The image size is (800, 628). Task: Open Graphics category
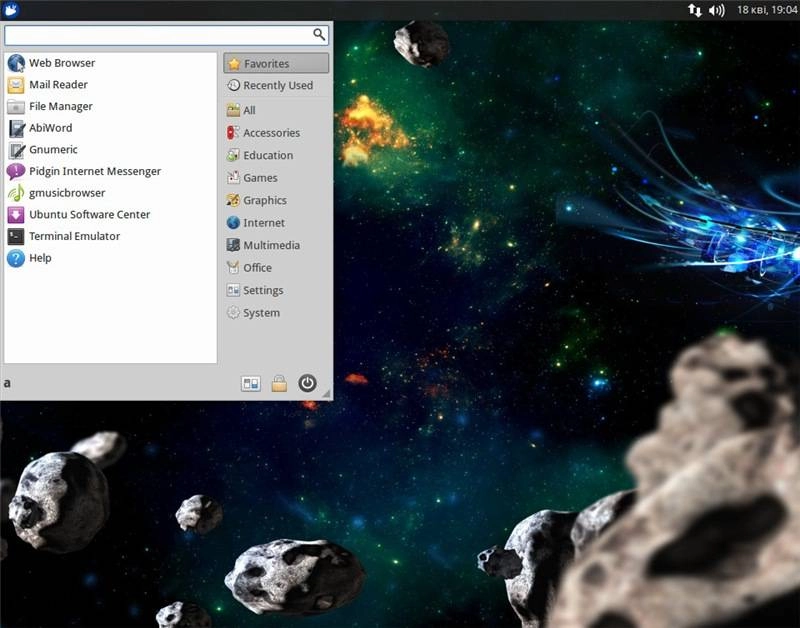[276, 200]
